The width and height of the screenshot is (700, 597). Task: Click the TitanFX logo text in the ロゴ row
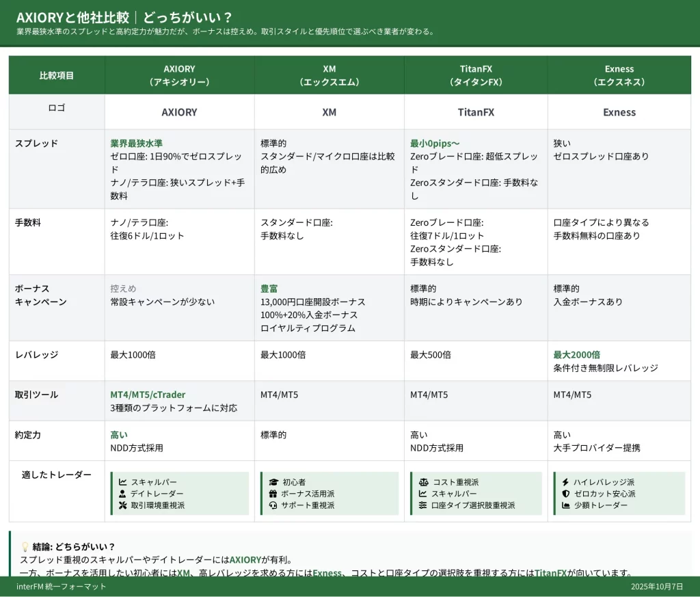pyautogui.click(x=476, y=112)
